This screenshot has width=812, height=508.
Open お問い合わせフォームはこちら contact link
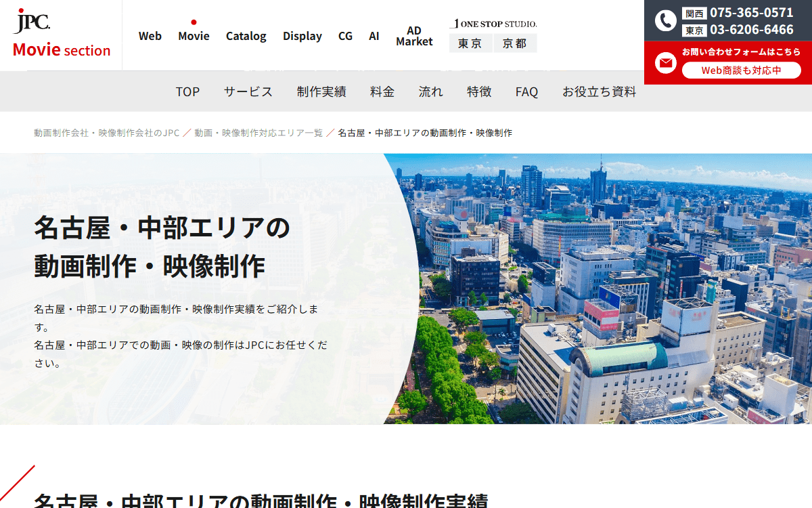741,52
